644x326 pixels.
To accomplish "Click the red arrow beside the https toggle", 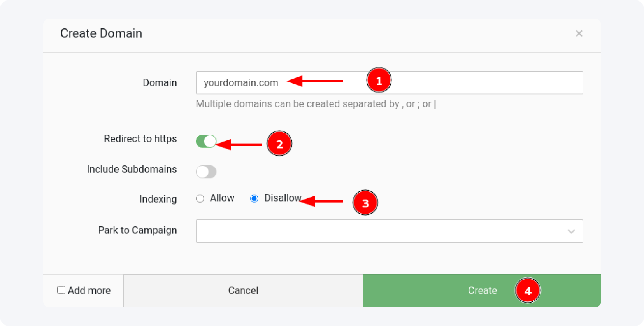I will [239, 144].
